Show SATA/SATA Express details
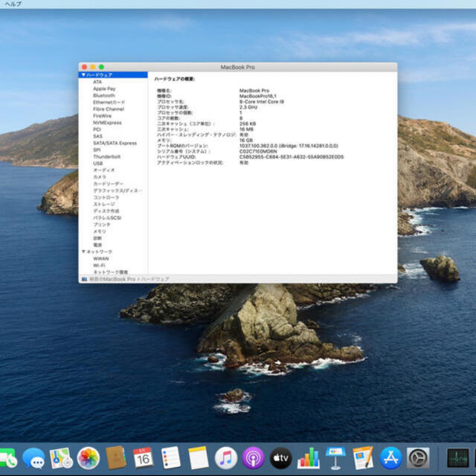 click(115, 143)
